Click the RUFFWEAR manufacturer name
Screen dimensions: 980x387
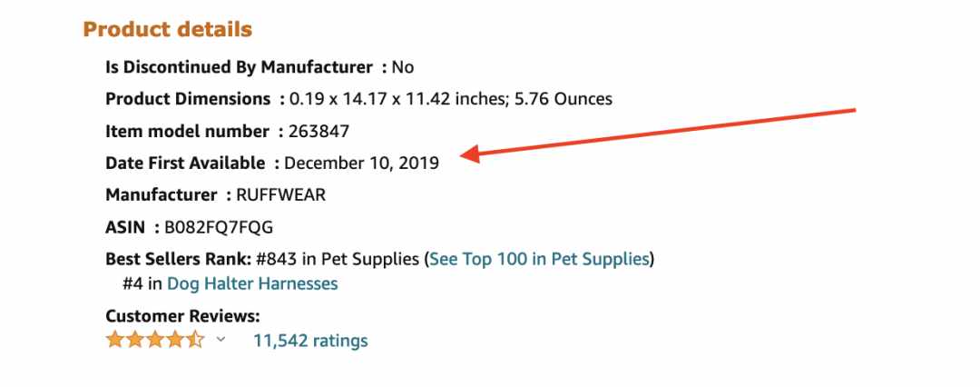pos(280,194)
